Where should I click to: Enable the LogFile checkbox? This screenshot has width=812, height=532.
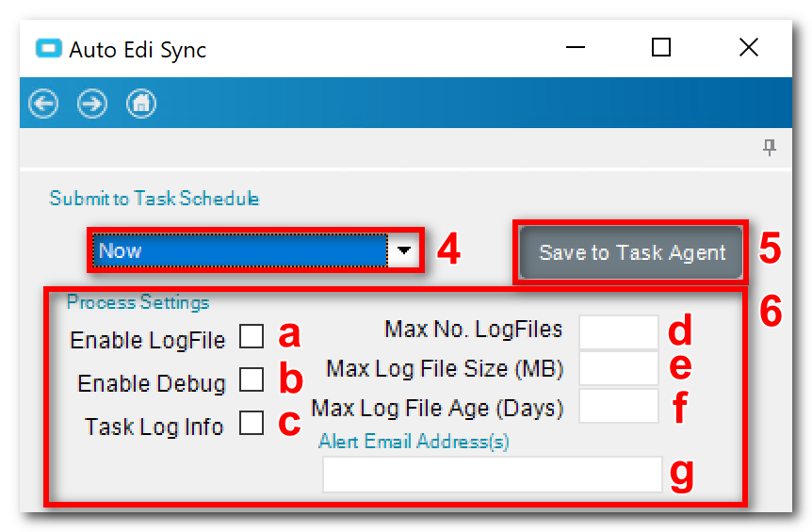tap(252, 336)
